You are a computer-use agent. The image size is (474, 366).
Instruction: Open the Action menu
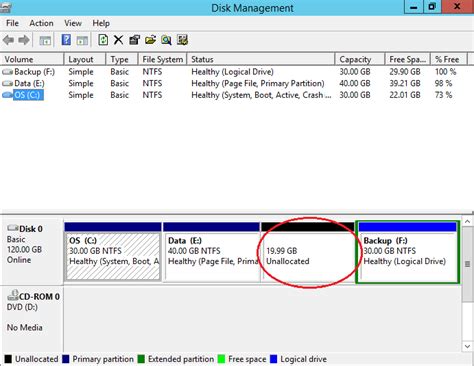click(41, 23)
